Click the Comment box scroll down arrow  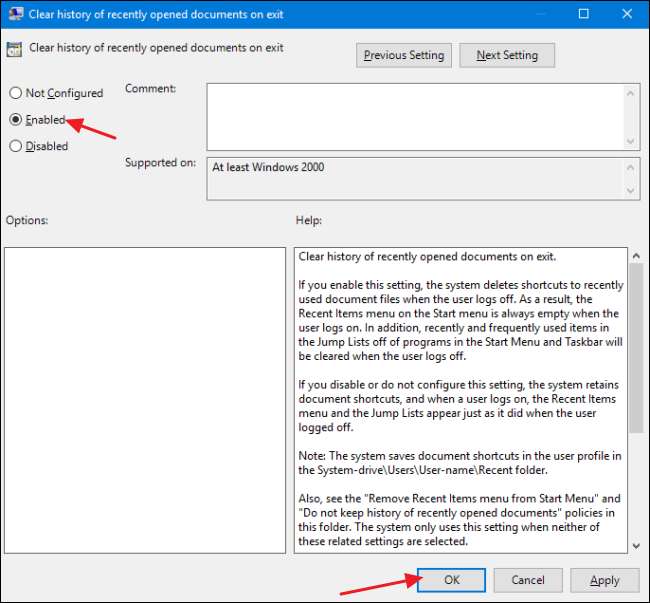click(x=631, y=141)
